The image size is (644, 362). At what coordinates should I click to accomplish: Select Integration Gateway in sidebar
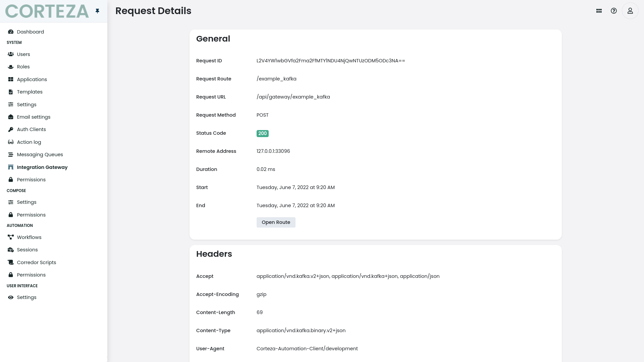click(42, 167)
